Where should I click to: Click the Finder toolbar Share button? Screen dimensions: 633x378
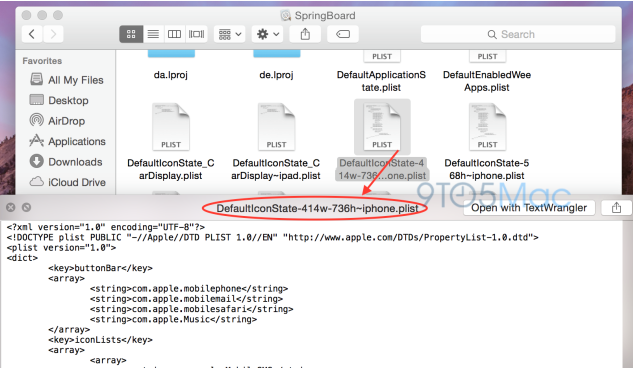click(305, 34)
